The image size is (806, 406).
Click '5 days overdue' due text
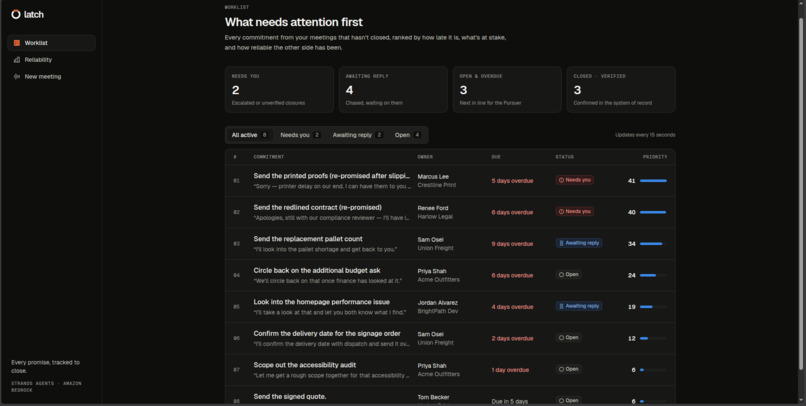(512, 181)
